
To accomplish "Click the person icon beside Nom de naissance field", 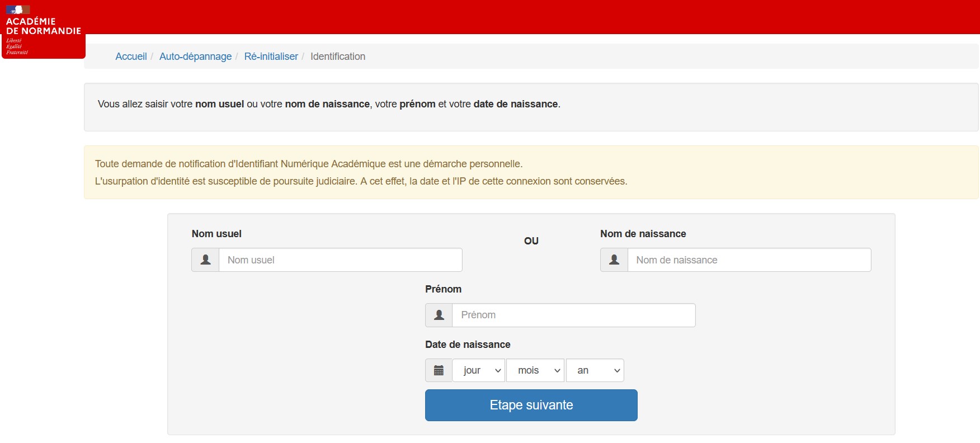I will point(614,260).
